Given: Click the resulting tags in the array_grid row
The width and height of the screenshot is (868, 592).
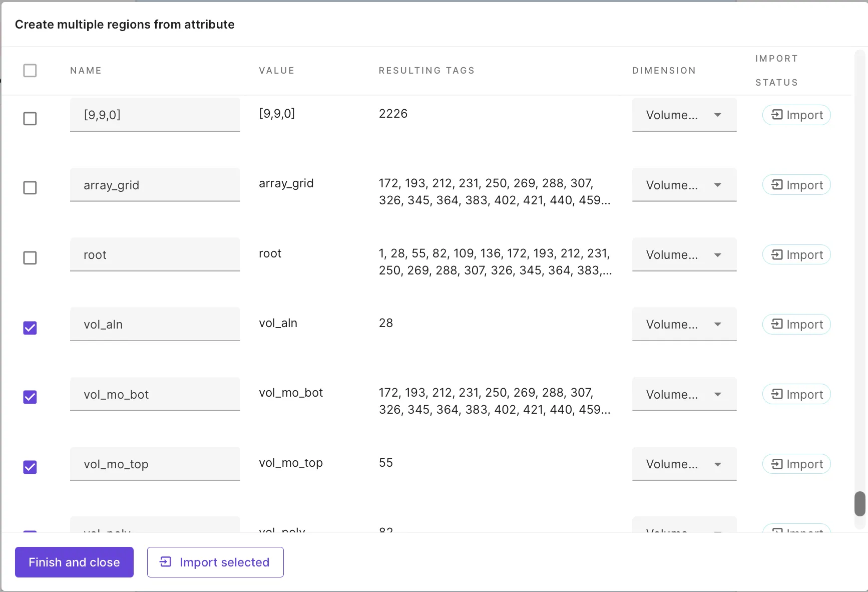Looking at the screenshot, I should click(x=495, y=192).
